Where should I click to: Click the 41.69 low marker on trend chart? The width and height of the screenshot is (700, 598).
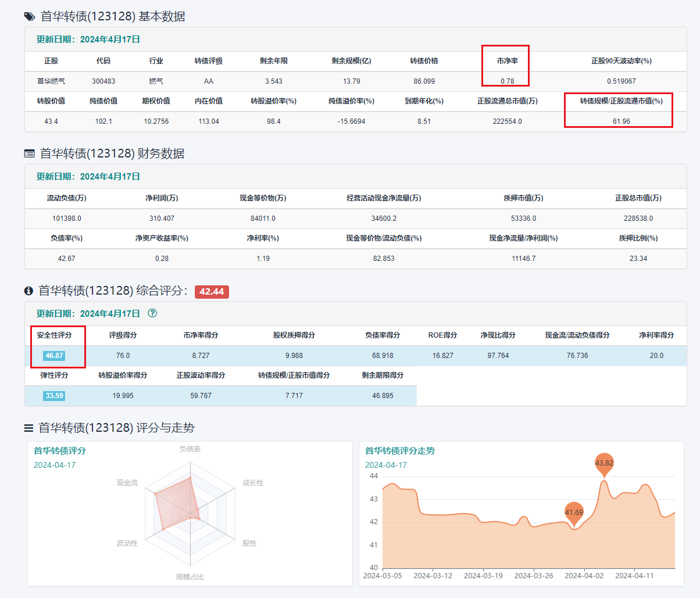point(574,513)
